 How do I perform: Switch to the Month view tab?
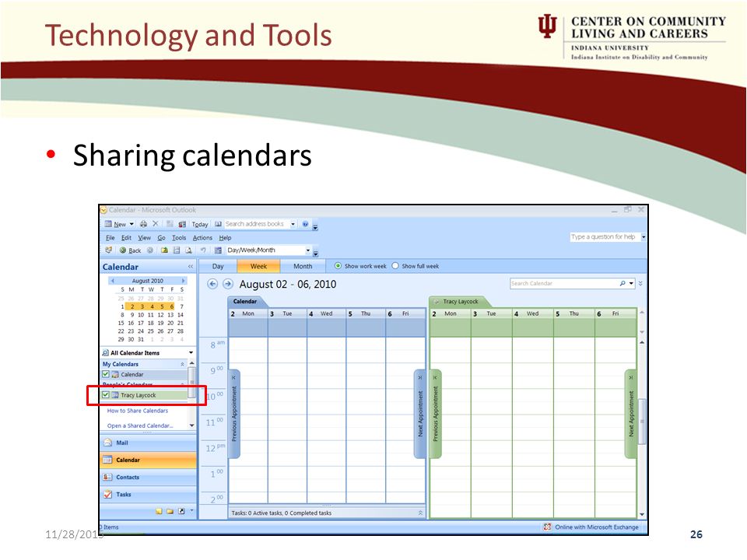(303, 266)
